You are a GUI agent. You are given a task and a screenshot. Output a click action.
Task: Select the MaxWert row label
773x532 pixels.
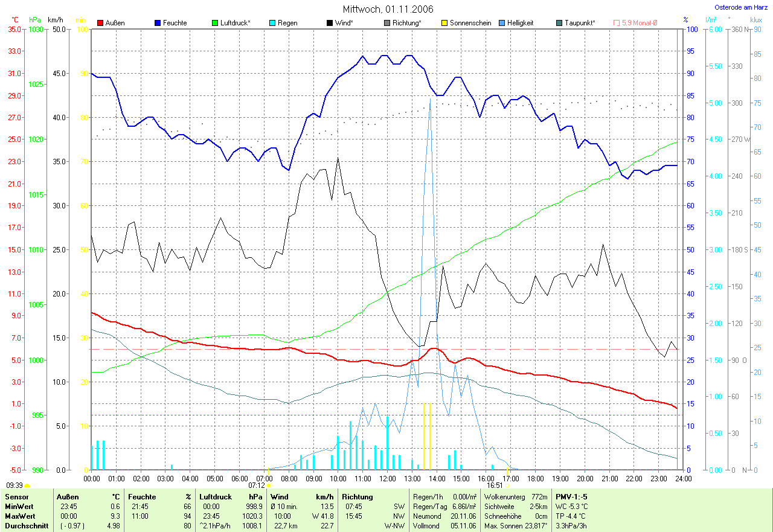[x=20, y=516]
